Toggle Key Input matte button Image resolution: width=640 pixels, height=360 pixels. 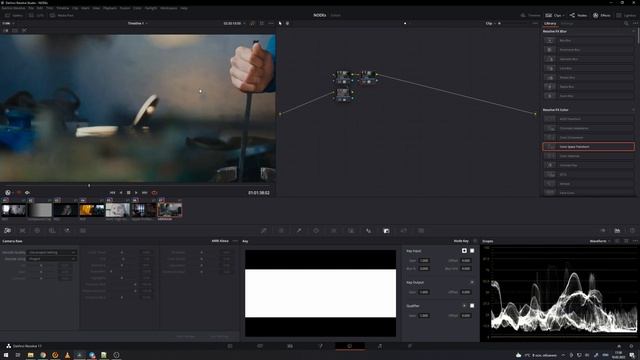coord(464,251)
